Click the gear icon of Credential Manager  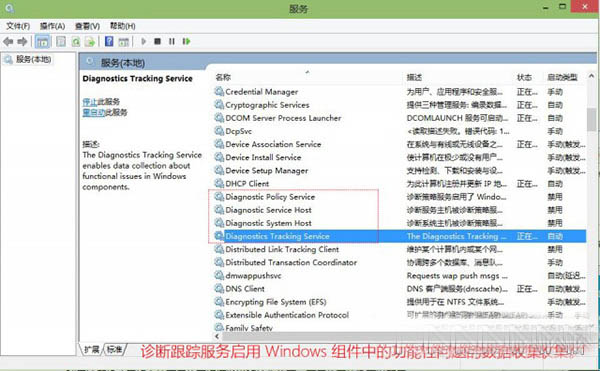219,91
